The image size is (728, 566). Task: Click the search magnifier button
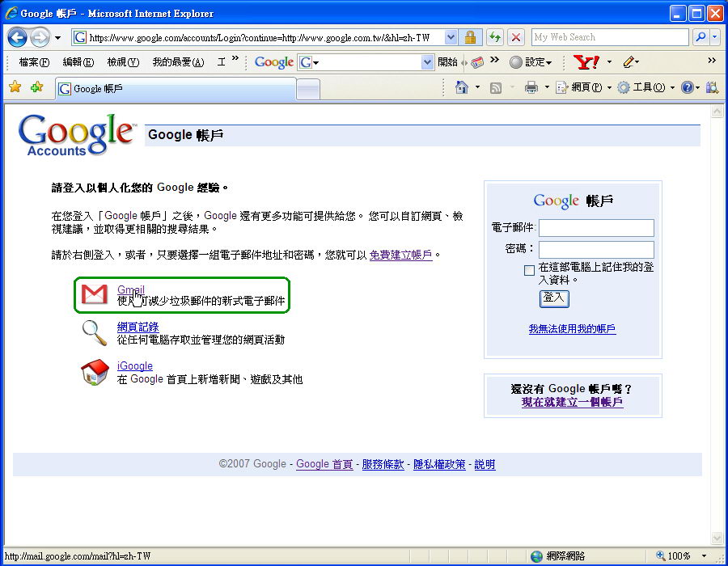tap(700, 37)
